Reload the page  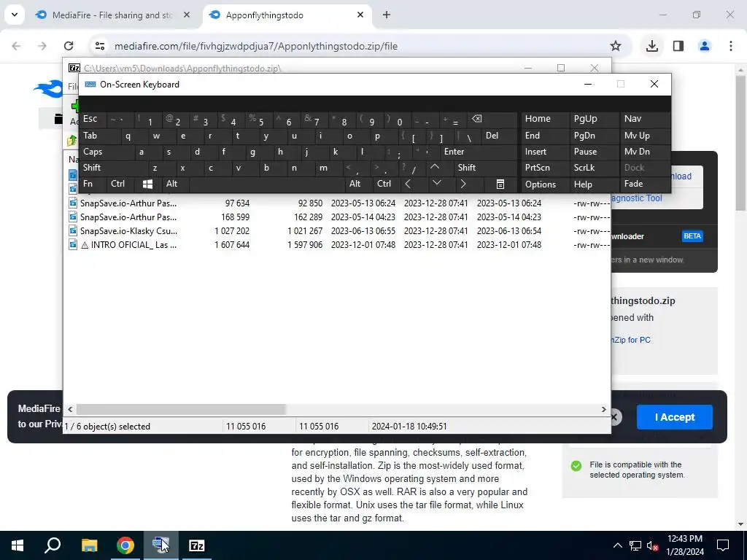pyautogui.click(x=69, y=46)
